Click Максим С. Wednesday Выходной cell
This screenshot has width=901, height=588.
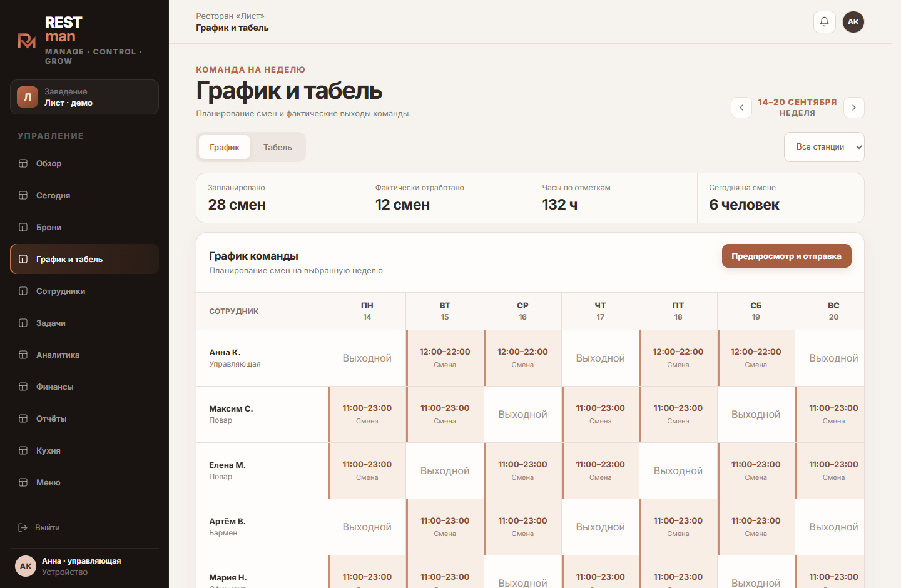click(523, 414)
